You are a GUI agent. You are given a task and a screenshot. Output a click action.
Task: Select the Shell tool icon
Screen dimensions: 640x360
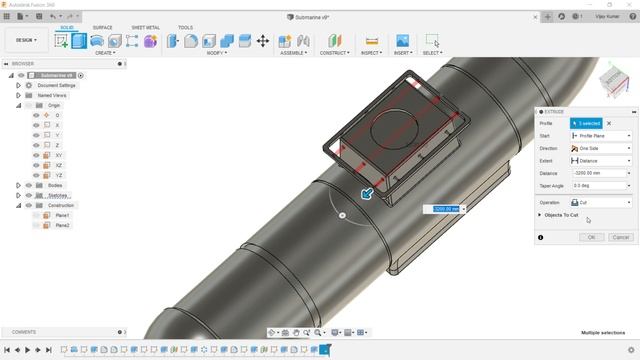point(209,41)
